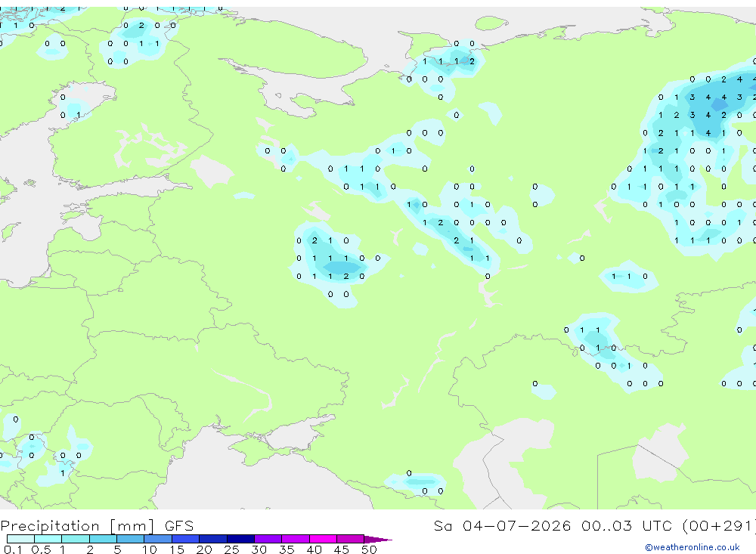The image size is (756, 554).
Task: Click the legend scale label "15"
Action: pos(176,549)
